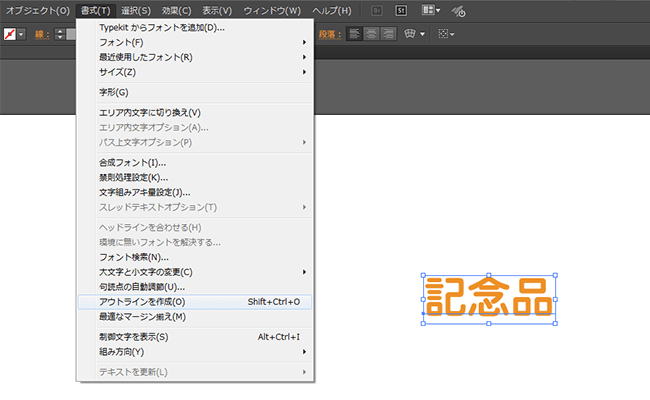Expand 大文字と小文字の変更(C) submenu
This screenshot has height=400, width=650.
pos(195,272)
